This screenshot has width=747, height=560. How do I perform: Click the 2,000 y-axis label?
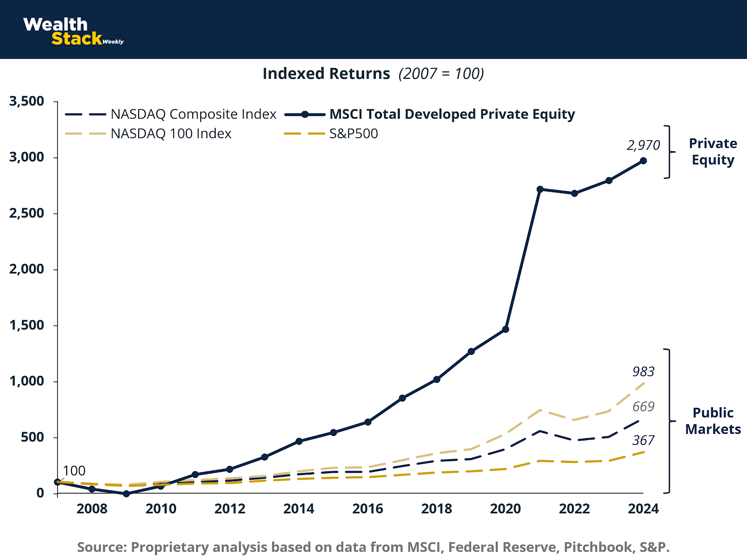[x=27, y=269]
